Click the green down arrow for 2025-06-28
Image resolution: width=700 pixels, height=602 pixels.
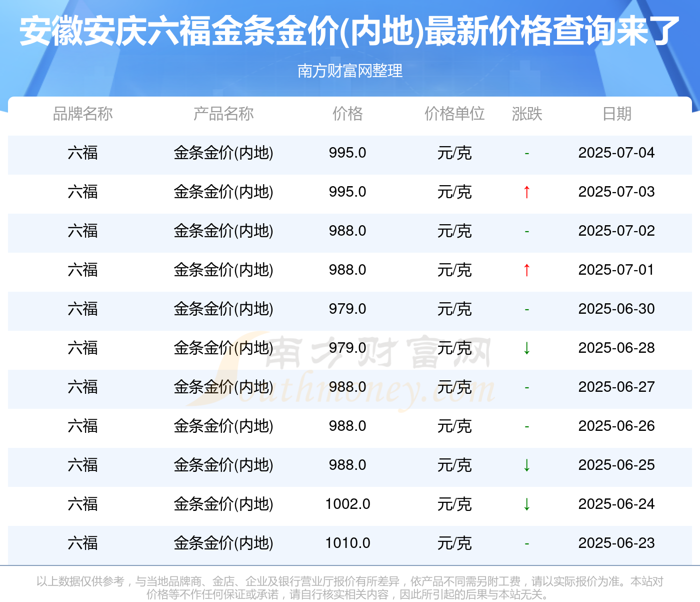pyautogui.click(x=526, y=348)
